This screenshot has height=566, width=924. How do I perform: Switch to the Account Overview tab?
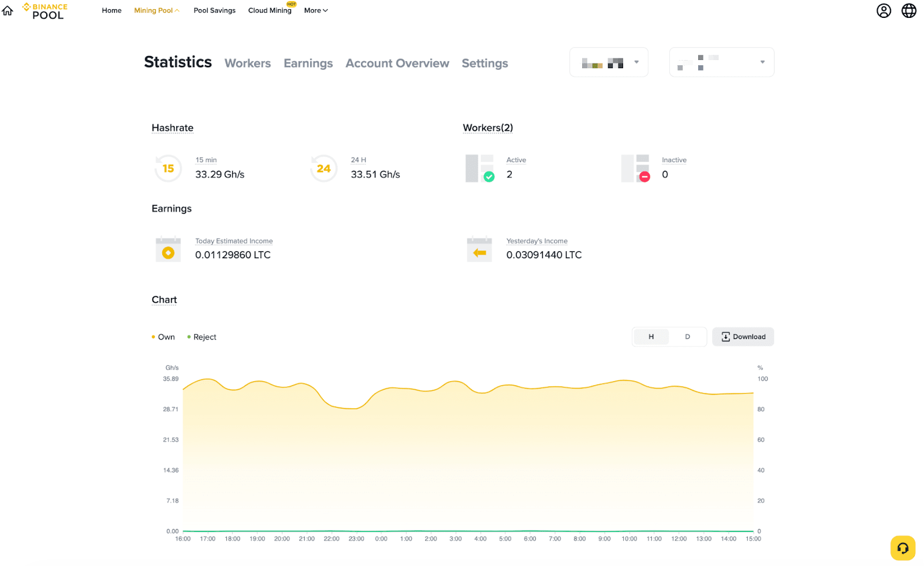tap(397, 64)
